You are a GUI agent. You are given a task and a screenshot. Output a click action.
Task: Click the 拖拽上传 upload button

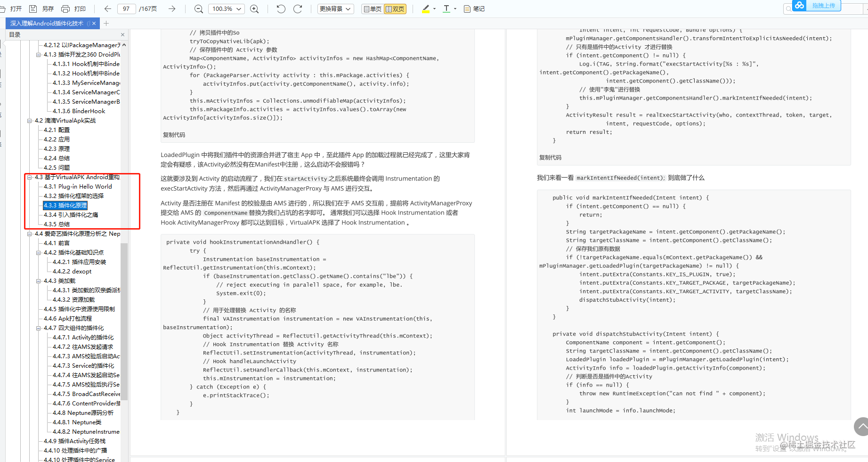(x=823, y=6)
